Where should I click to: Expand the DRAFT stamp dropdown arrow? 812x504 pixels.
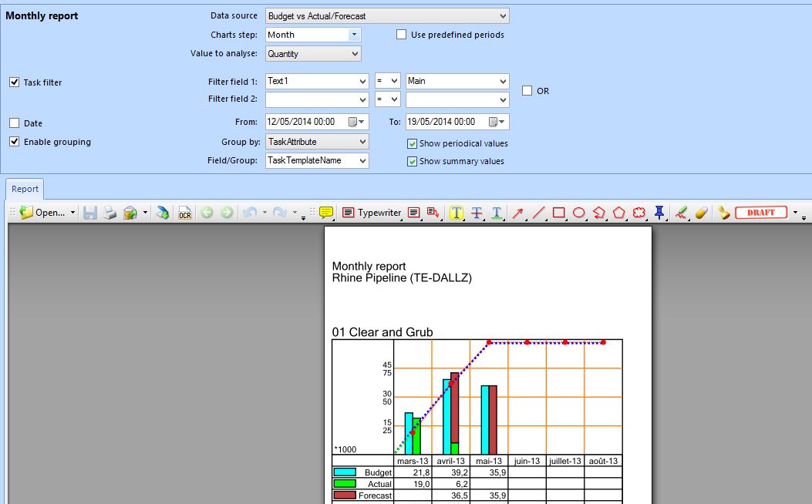click(795, 213)
